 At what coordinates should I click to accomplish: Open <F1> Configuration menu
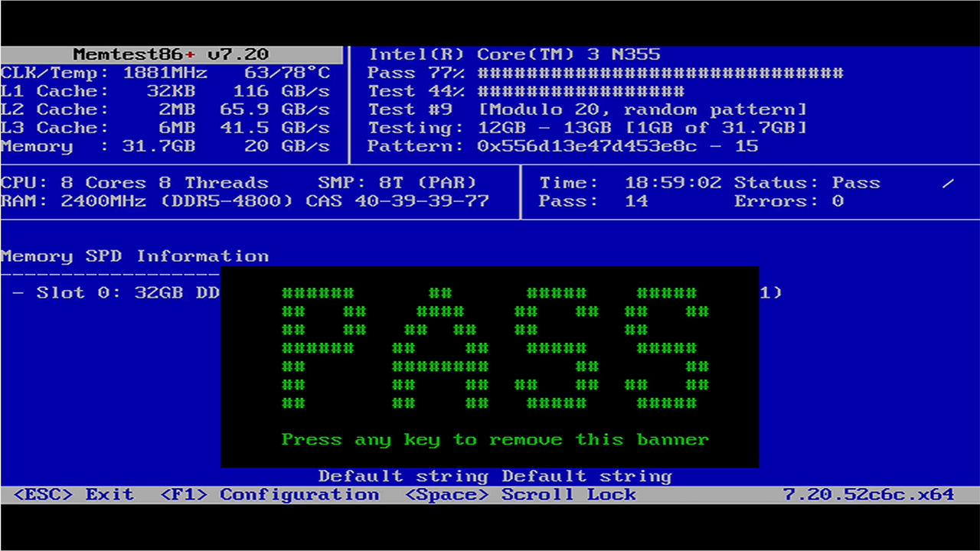(x=269, y=494)
